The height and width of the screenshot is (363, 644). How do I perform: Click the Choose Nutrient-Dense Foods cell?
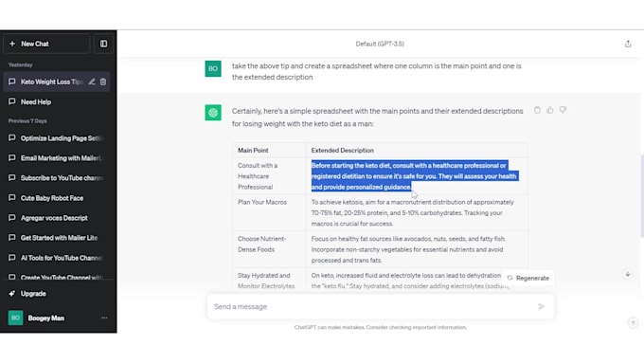269,249
